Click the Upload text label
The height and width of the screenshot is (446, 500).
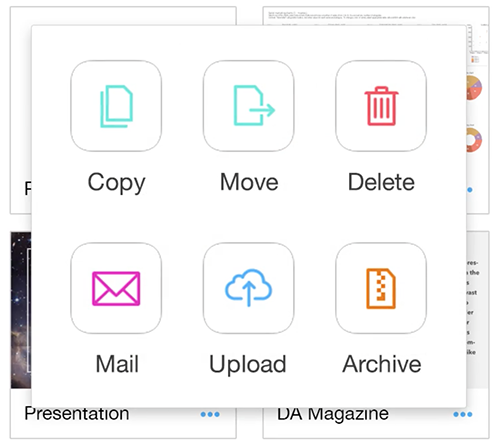tap(248, 365)
